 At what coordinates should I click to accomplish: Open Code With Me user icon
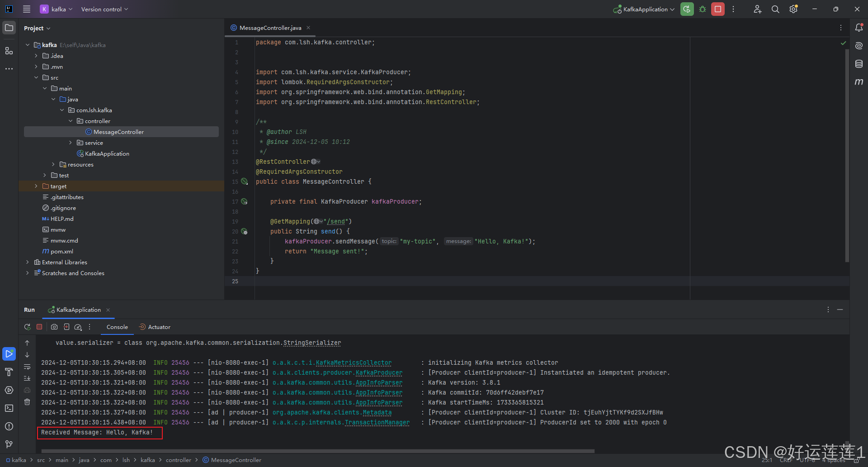(757, 9)
